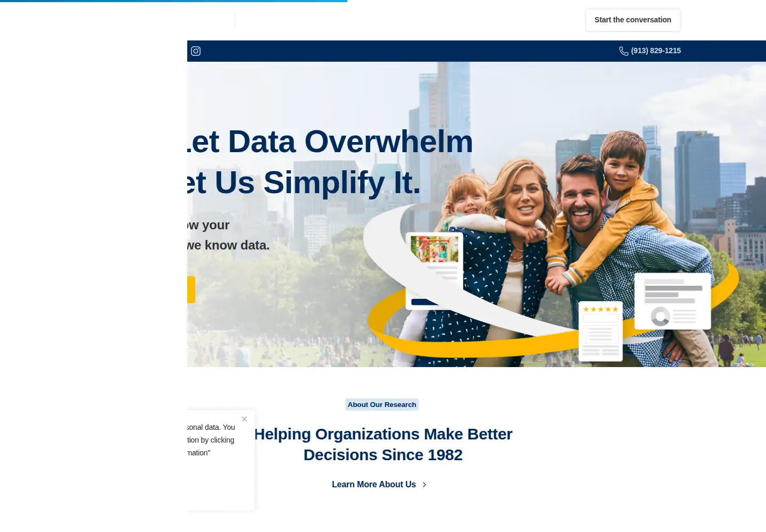Viewport: 766px width, 532px height.
Task: Click the 'we know data.' subheading
Action: [x=228, y=245]
